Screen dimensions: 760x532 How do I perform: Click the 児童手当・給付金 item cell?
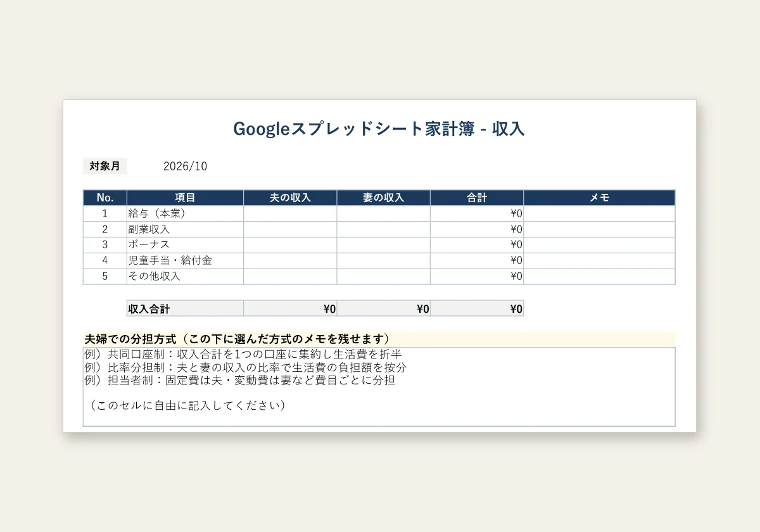185,261
